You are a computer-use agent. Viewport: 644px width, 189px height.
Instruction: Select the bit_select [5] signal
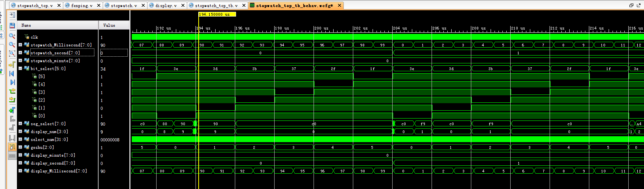(41, 76)
